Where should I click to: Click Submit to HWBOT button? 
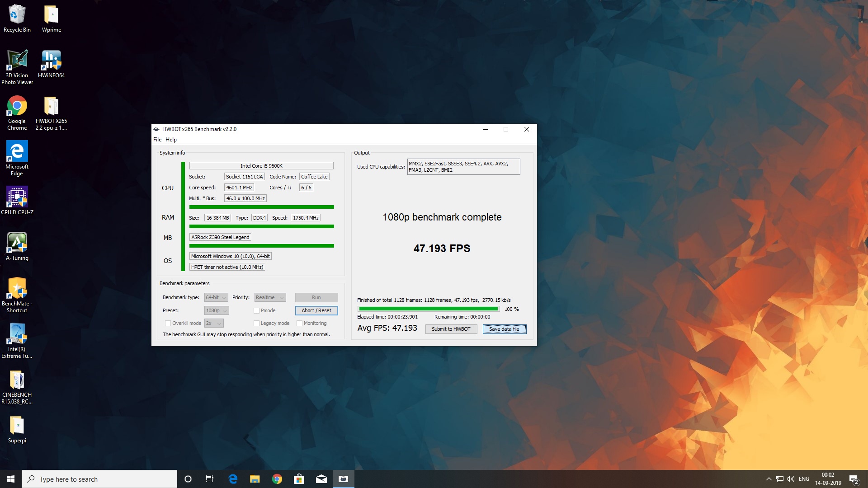451,329
